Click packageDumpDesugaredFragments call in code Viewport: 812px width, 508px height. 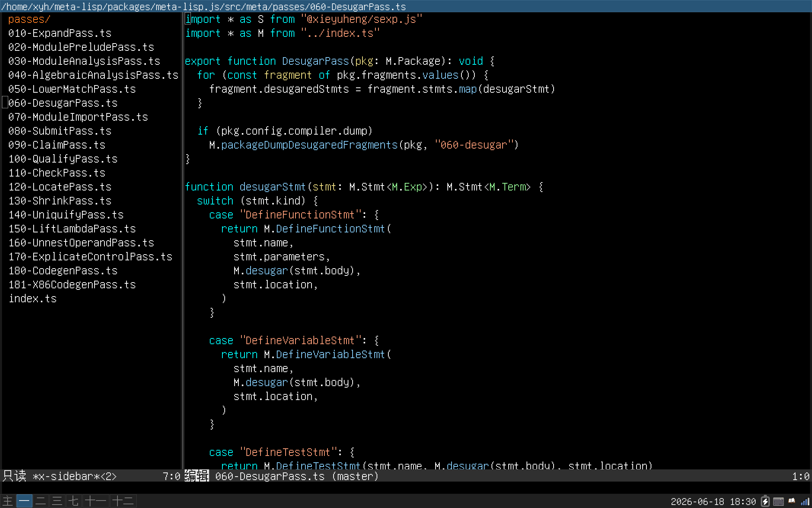[309, 145]
